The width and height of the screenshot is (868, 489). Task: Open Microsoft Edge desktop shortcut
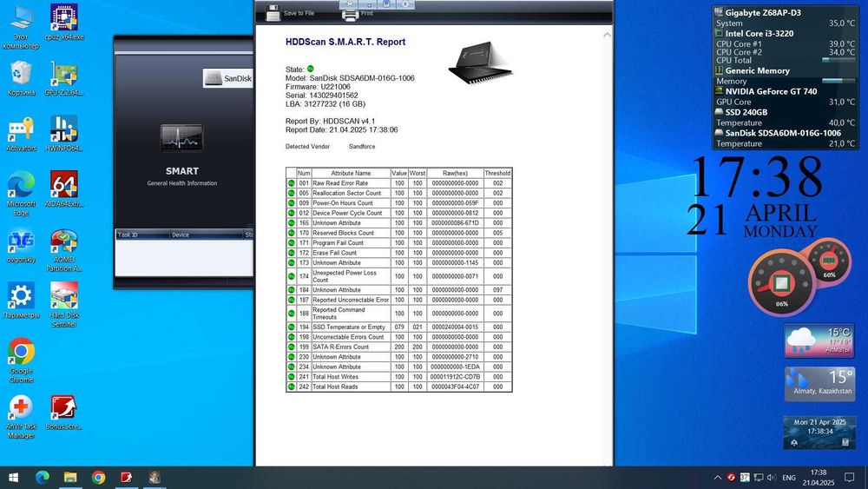click(21, 194)
